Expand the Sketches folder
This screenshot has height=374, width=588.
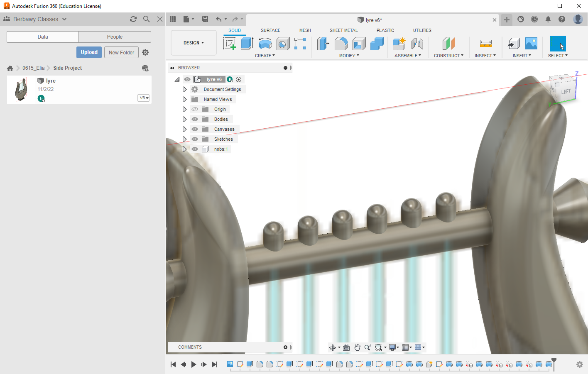coord(184,139)
